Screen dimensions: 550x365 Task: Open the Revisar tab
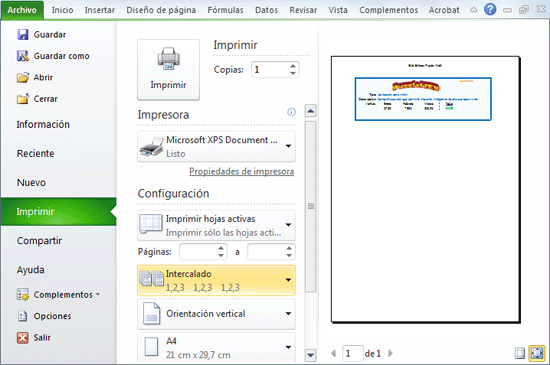303,10
